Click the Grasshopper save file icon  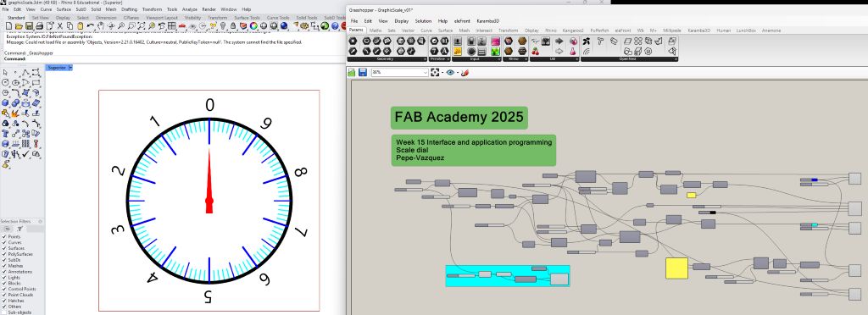click(x=363, y=72)
